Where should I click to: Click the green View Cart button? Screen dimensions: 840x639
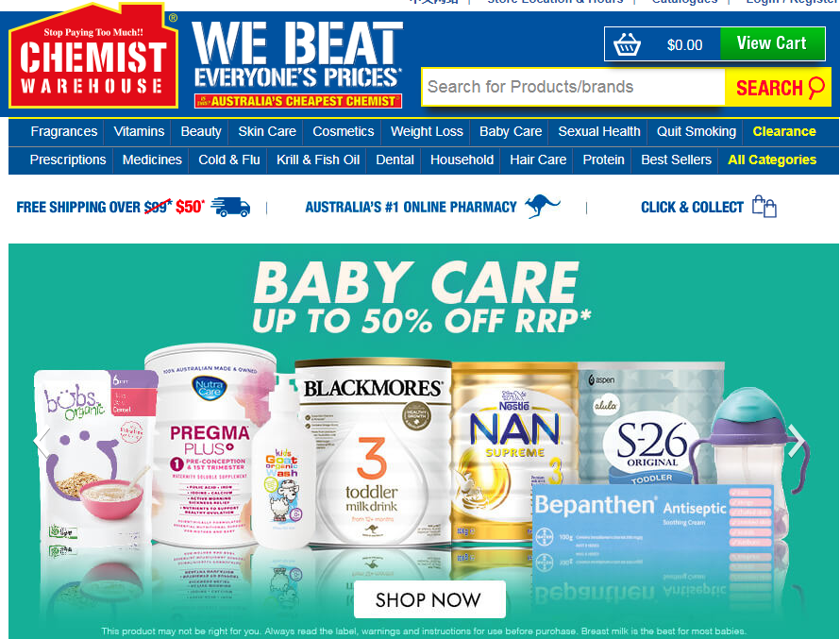pos(772,43)
